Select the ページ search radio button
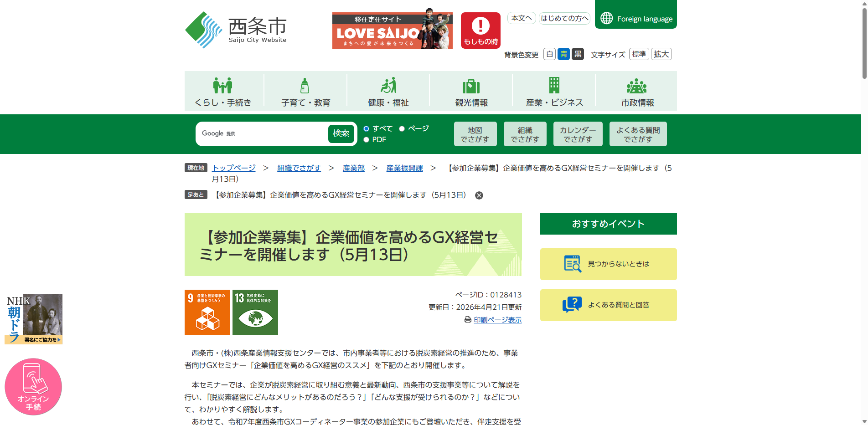 tap(402, 129)
